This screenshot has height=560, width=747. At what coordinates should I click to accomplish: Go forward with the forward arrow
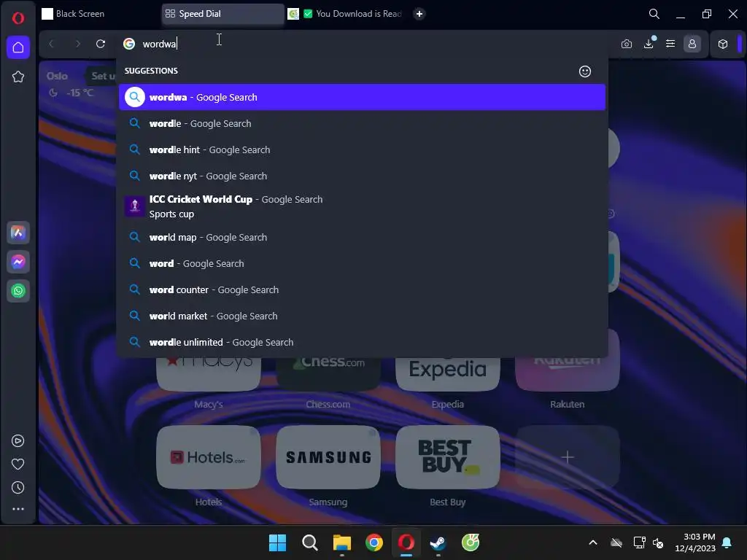pos(77,44)
